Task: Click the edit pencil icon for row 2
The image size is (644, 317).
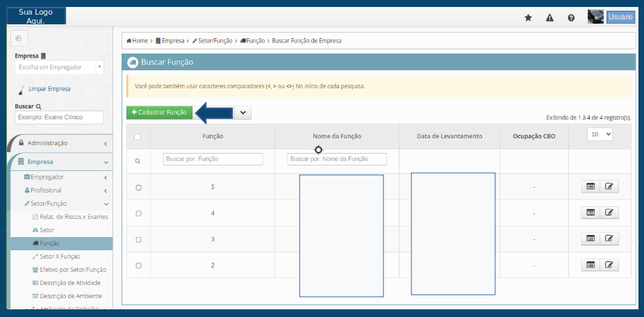Action: [609, 265]
